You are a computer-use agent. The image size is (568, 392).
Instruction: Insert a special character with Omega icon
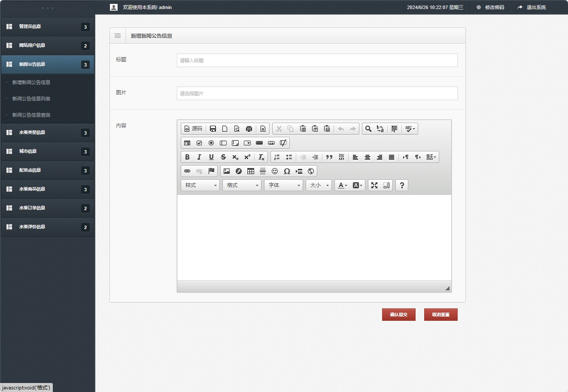click(x=287, y=171)
